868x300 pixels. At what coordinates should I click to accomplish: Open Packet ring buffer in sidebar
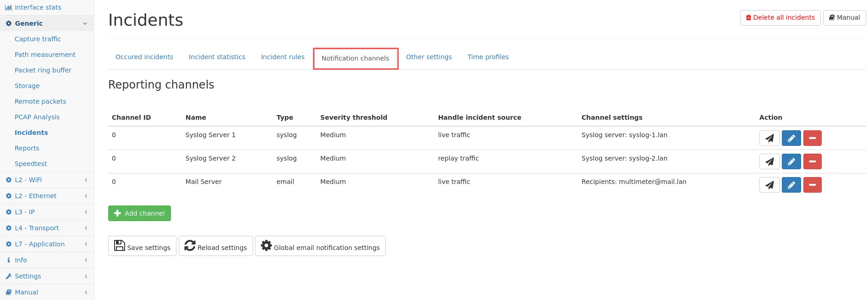click(x=43, y=70)
